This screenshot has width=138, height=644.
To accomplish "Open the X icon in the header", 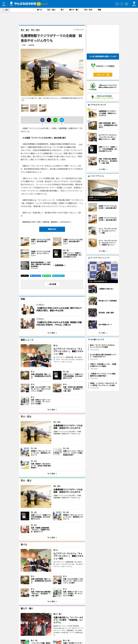I will (x=122, y=4).
